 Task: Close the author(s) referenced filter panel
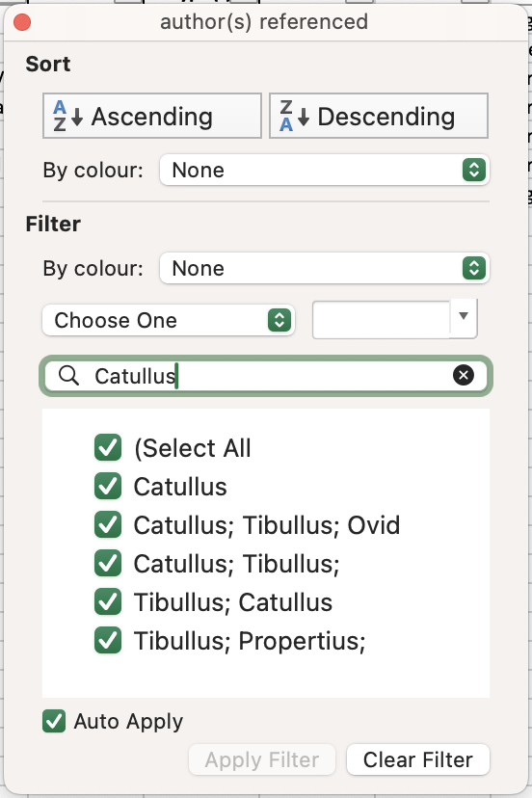click(22, 22)
